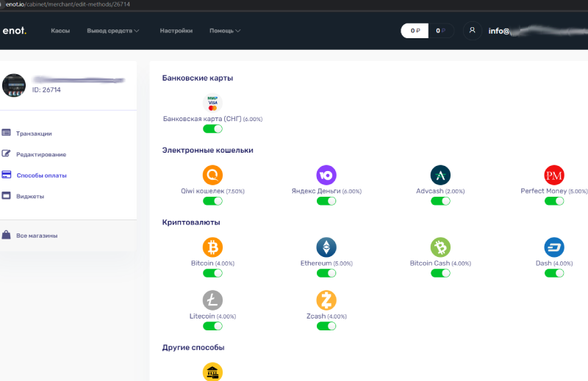This screenshot has width=588, height=381.
Task: Click the Perfect Money PM icon
Action: (554, 175)
